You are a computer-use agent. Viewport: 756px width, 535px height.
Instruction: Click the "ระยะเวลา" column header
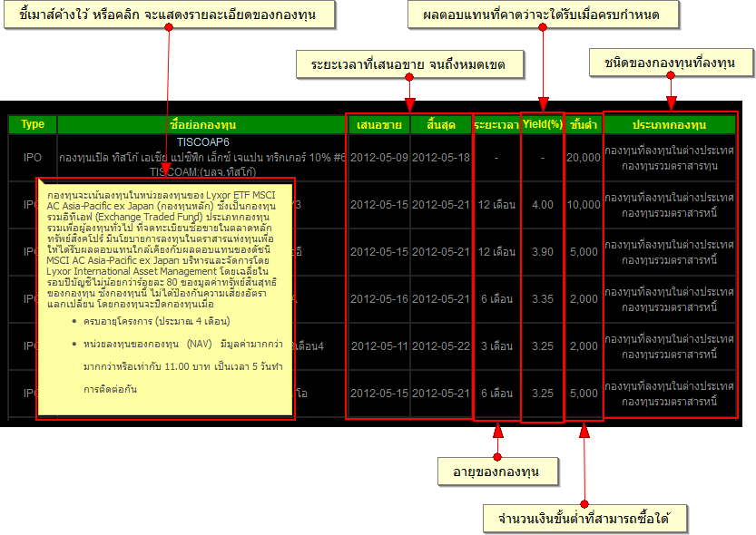pos(496,124)
